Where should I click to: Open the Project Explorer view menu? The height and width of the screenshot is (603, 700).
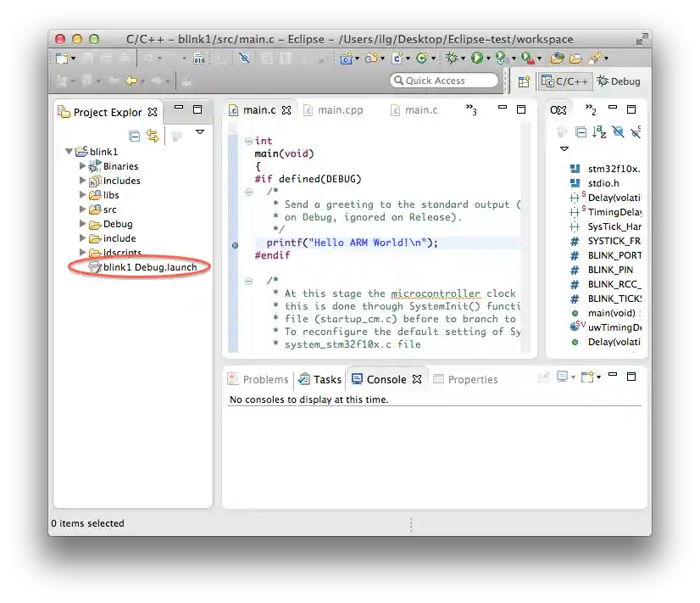click(x=199, y=132)
